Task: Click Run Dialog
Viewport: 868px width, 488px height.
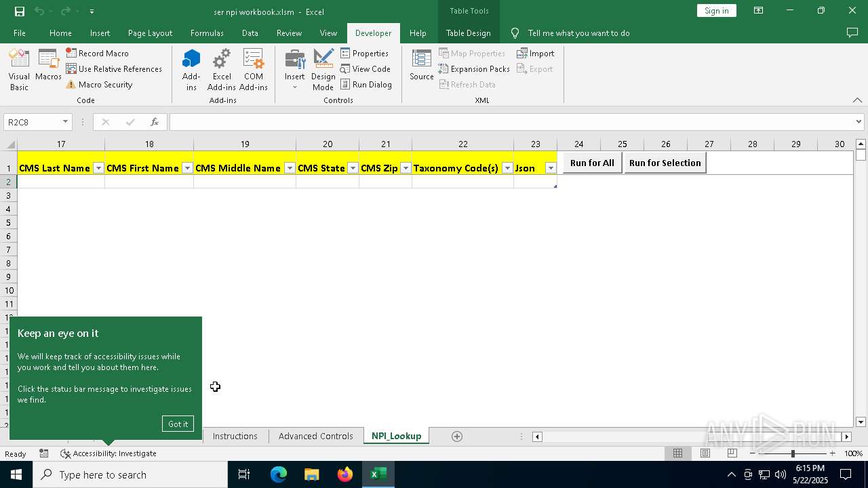Action: (366, 85)
